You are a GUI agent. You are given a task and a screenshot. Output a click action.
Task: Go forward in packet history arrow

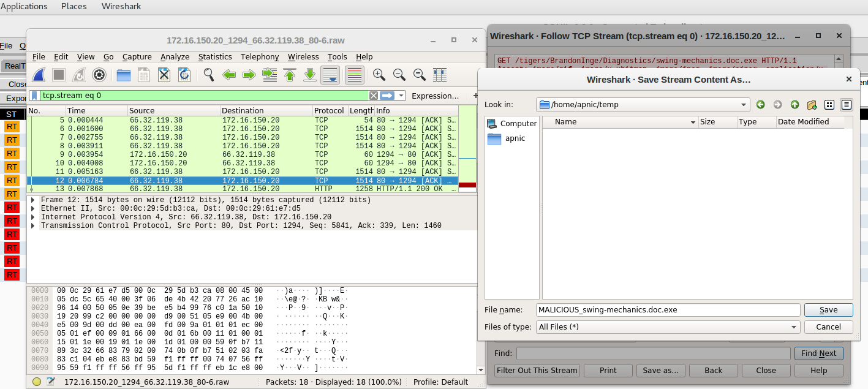pos(249,75)
